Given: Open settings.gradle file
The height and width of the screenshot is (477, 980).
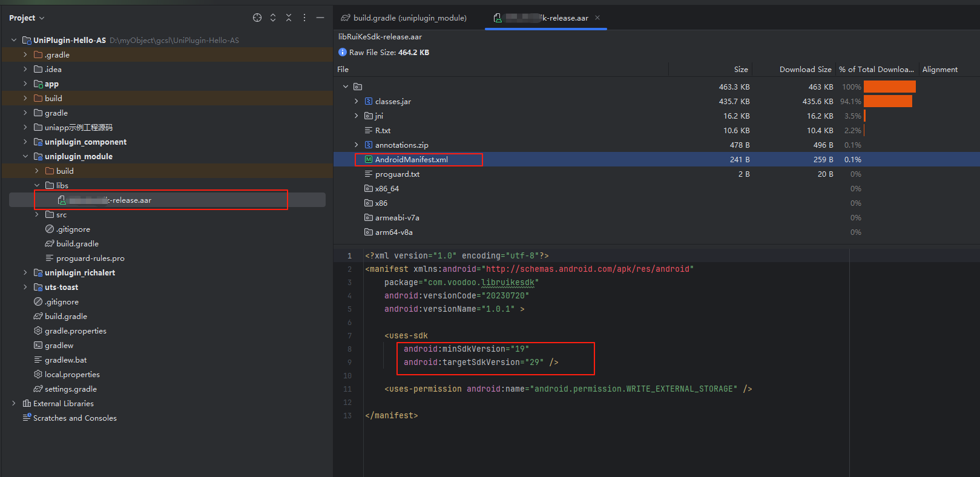Looking at the screenshot, I should coord(71,389).
